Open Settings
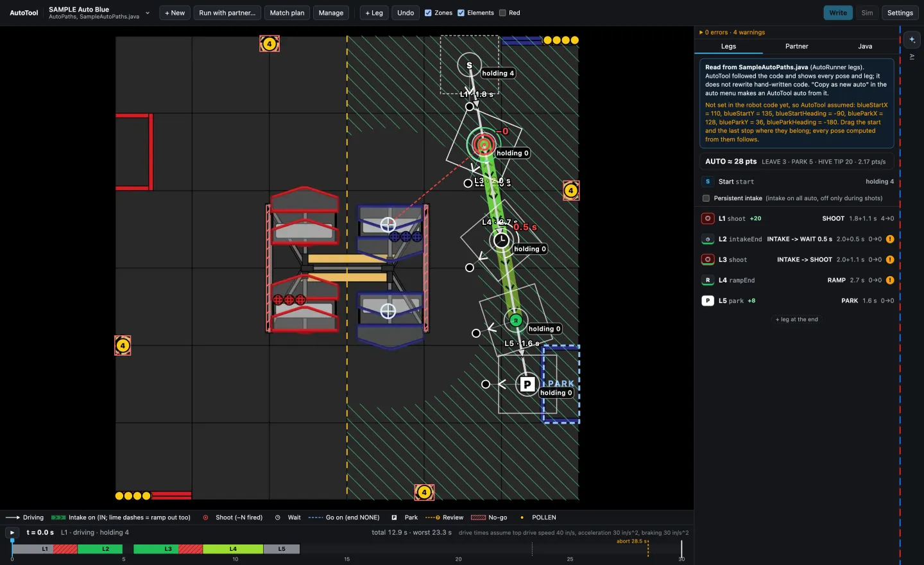This screenshot has height=565, width=924. coord(900,13)
